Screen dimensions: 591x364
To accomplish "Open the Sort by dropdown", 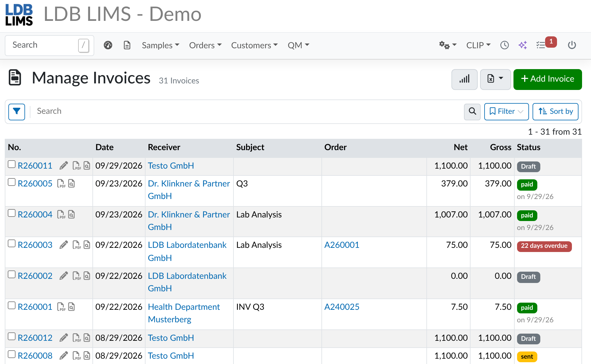I will [x=555, y=112].
